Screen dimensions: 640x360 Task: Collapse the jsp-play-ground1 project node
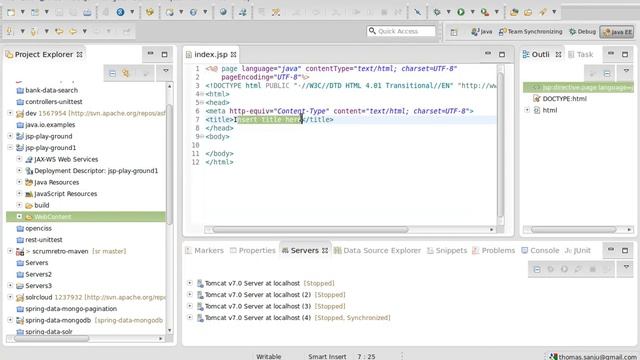point(10,147)
